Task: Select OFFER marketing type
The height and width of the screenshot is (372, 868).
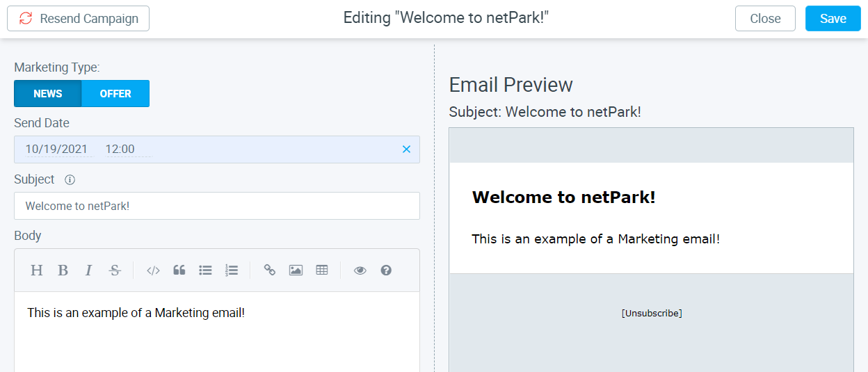Action: (x=115, y=94)
